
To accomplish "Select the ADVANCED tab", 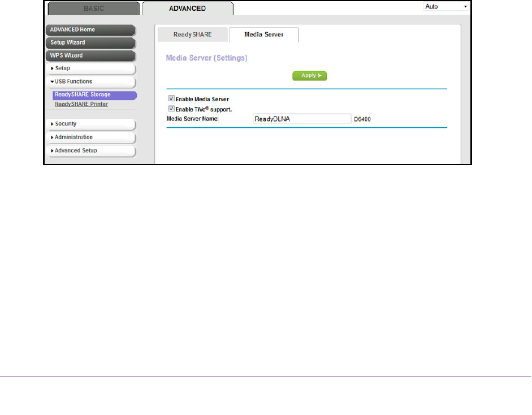I will click(x=187, y=8).
